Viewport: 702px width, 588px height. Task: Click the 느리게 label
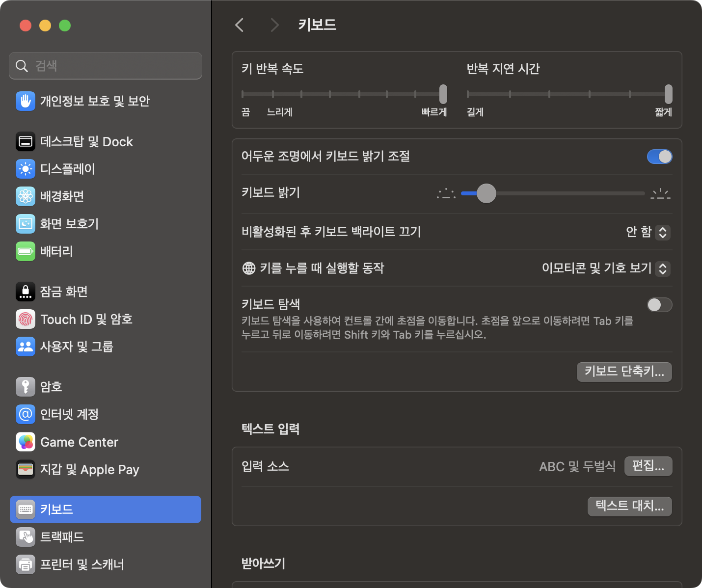(280, 112)
